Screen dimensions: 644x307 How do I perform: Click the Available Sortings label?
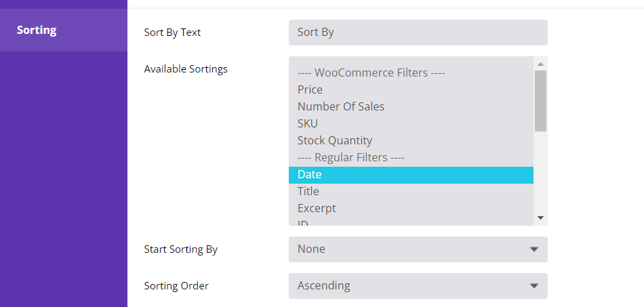[186, 69]
